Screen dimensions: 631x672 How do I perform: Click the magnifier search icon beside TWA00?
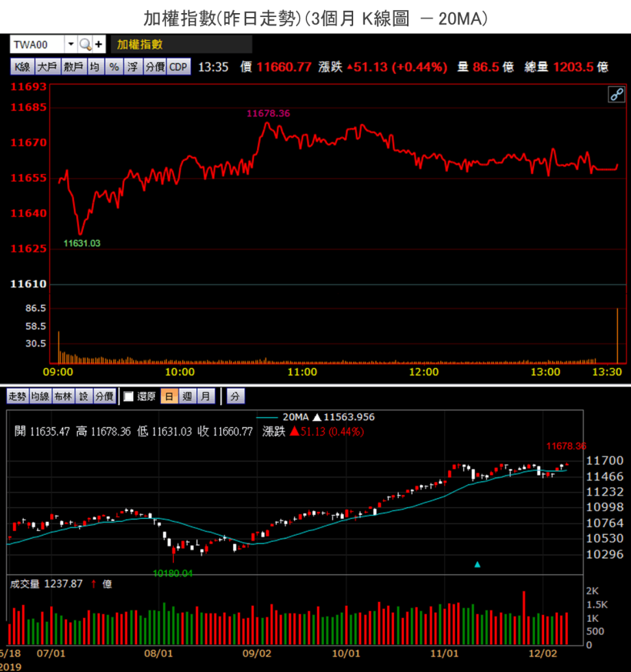(85, 44)
